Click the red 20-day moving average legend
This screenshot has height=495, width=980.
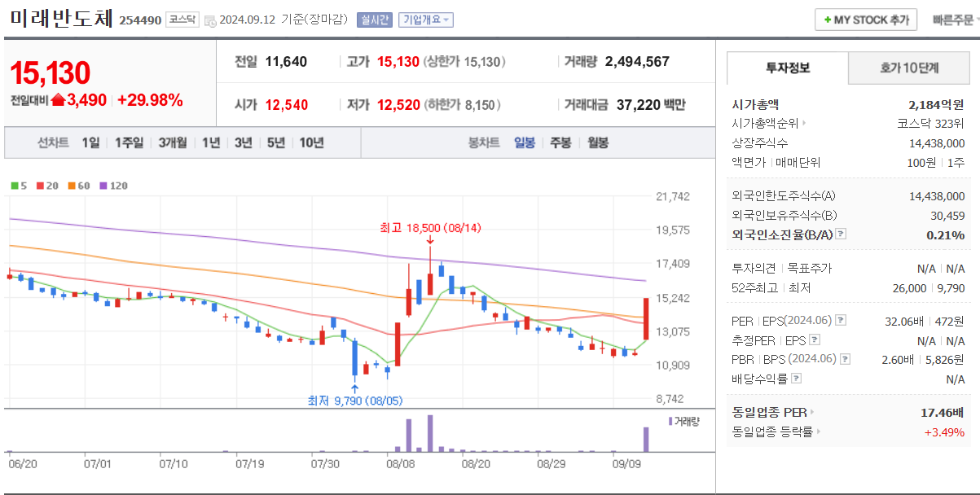point(46,186)
